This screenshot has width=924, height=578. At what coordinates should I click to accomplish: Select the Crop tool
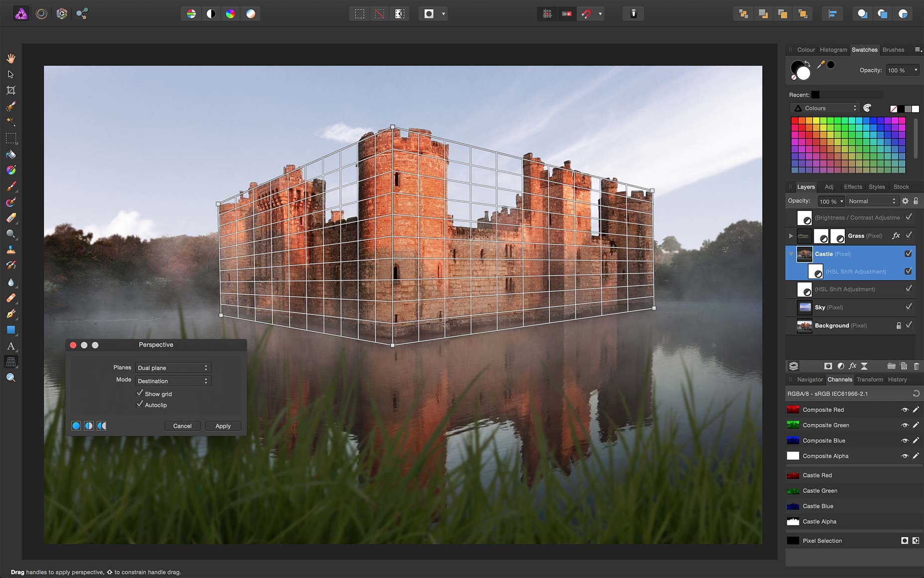point(11,90)
